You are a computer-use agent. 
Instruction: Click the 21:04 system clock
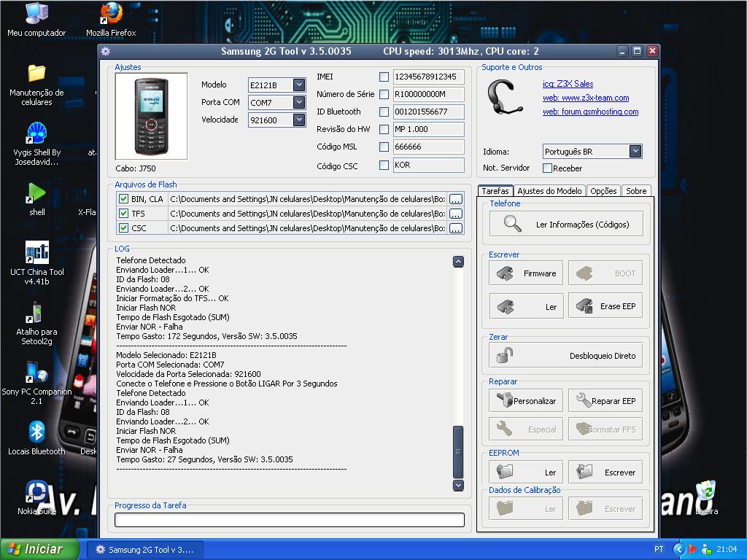[x=727, y=550]
